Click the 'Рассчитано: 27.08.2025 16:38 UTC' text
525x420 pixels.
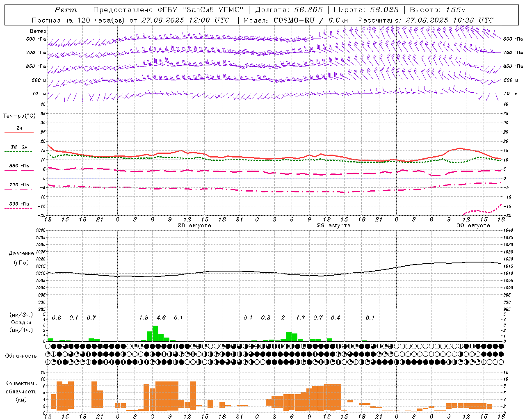(426, 20)
